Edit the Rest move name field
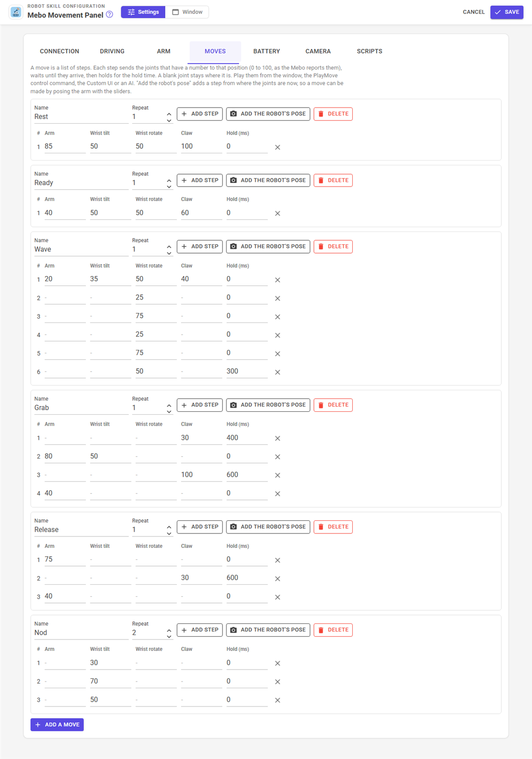 81,117
